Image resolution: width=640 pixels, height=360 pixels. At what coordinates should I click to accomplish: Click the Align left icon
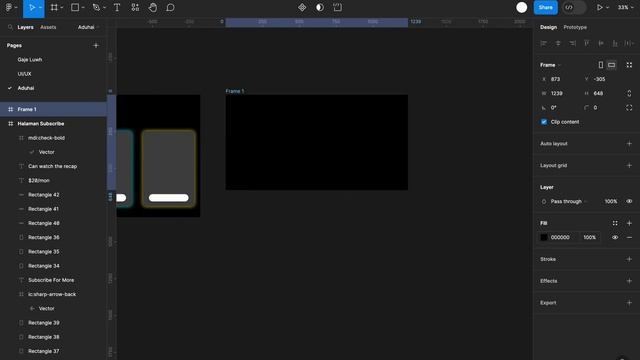543,43
